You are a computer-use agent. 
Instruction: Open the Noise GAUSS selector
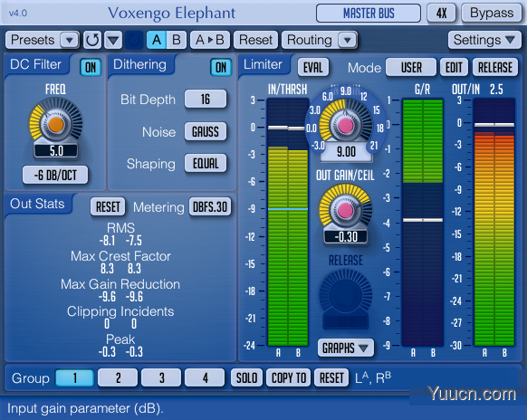206,131
